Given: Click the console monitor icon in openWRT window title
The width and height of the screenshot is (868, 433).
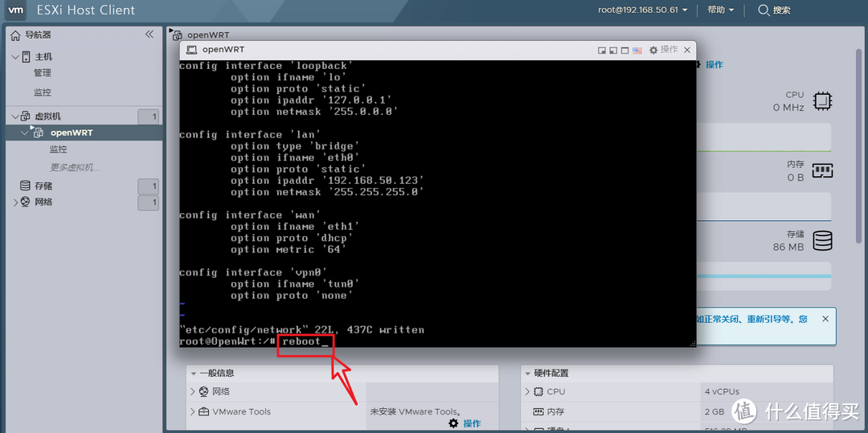Looking at the screenshot, I should click(191, 50).
